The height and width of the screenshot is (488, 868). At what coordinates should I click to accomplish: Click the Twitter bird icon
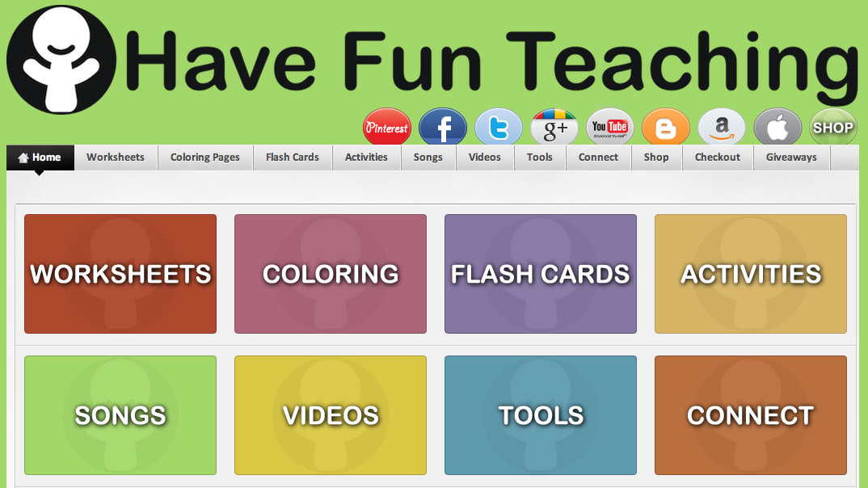[x=499, y=128]
